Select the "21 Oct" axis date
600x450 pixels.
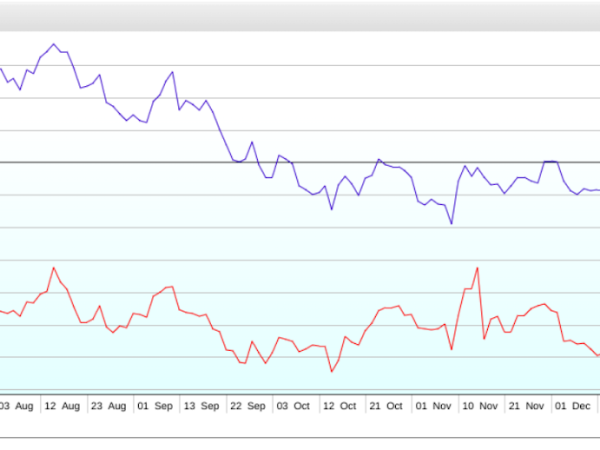(x=387, y=406)
